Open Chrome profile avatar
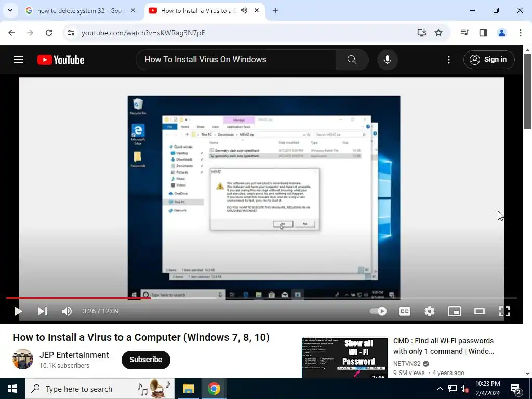The height and width of the screenshot is (399, 532). (x=501, y=33)
